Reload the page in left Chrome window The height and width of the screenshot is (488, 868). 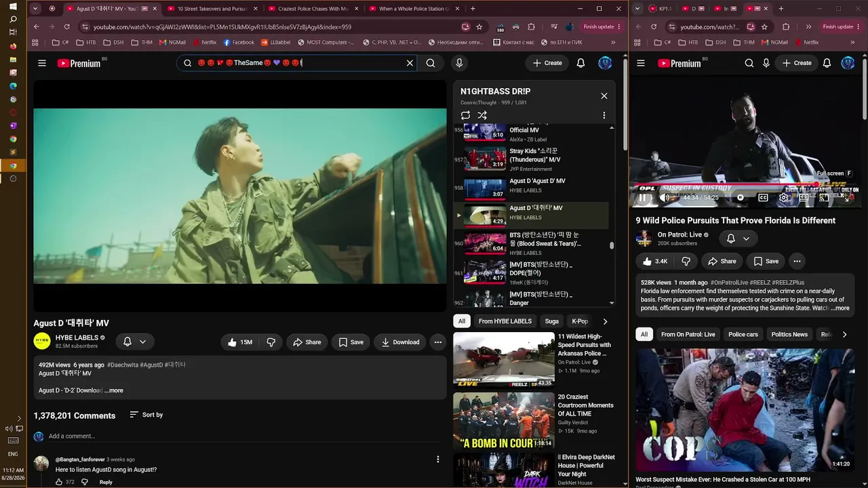(66, 26)
